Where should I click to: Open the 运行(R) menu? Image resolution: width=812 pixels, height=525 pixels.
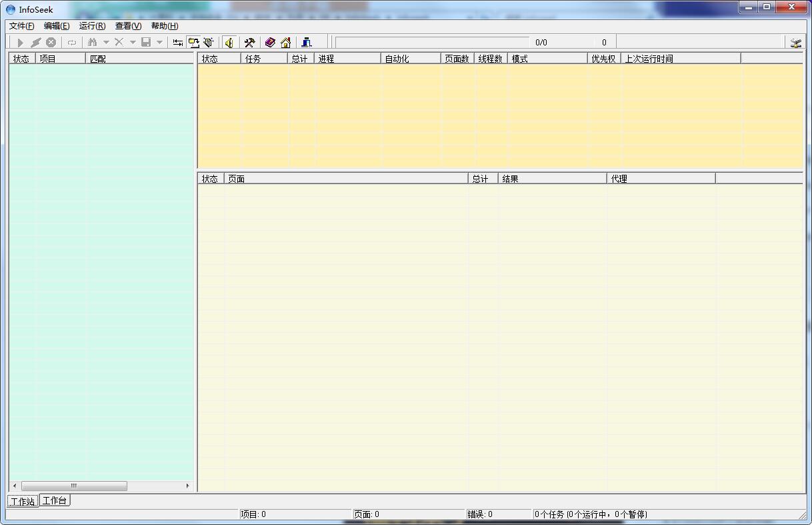point(92,26)
